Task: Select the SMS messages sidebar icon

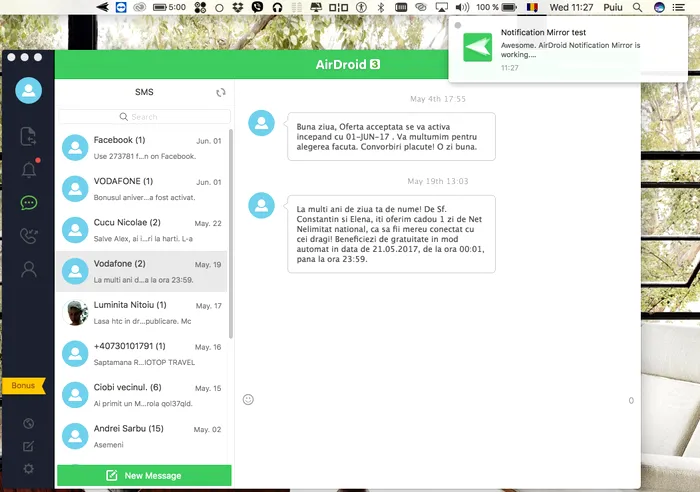Action: 29,203
